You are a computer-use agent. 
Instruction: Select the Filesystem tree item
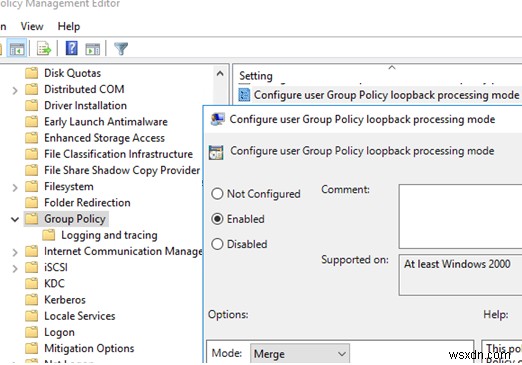coord(69,186)
